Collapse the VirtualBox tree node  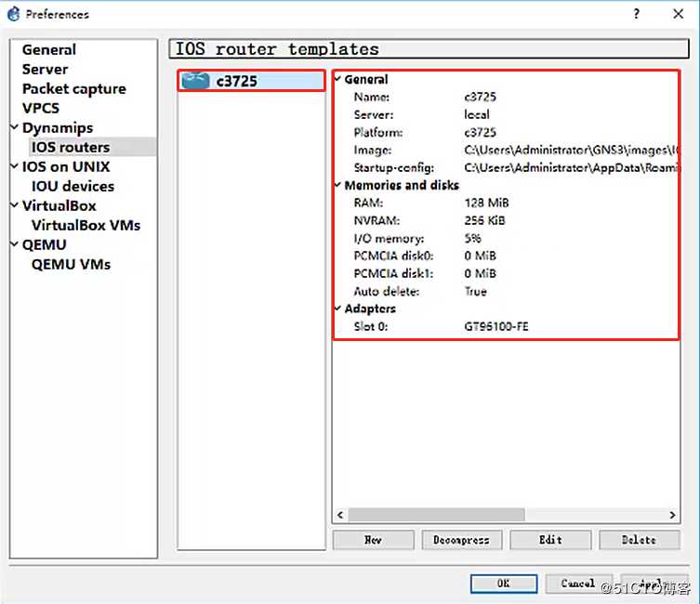(14, 204)
